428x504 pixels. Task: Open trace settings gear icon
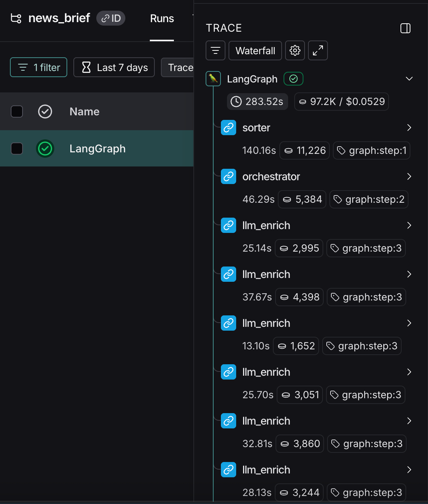[295, 50]
